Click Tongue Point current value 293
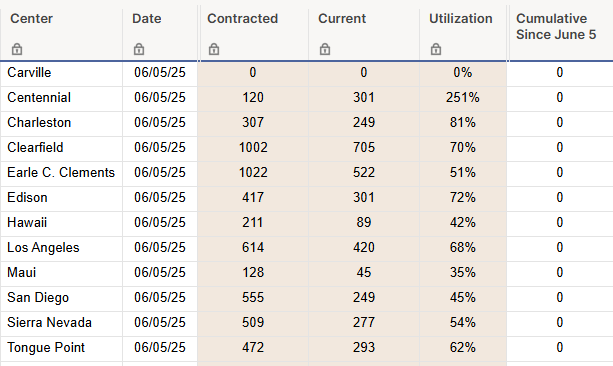 364,348
